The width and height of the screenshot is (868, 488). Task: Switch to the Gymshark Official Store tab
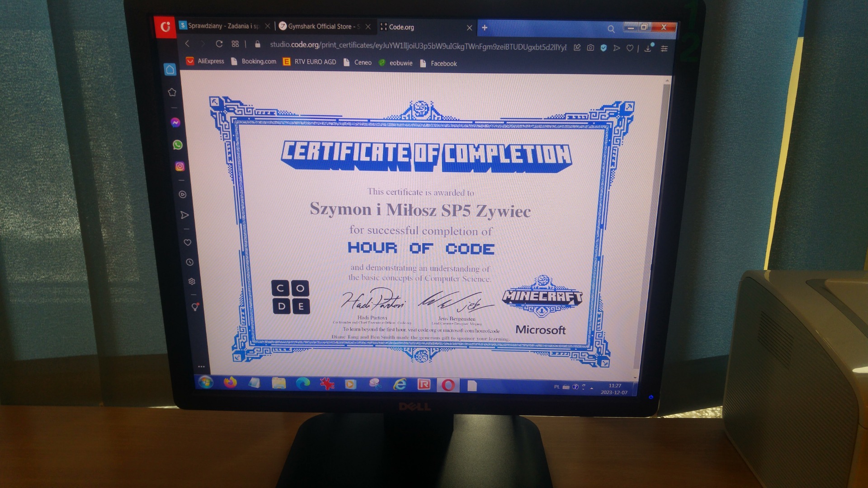(324, 26)
